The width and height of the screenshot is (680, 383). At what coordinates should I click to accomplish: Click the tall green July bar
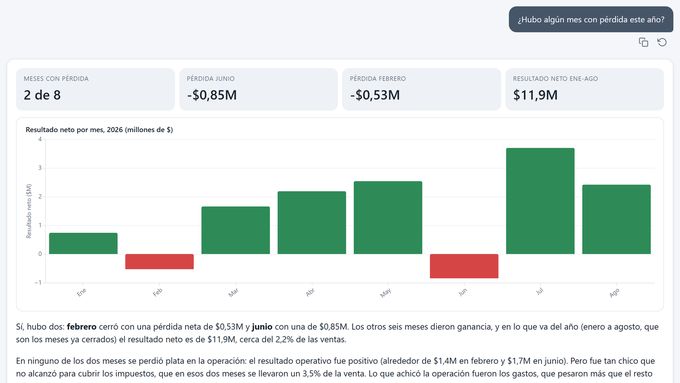tap(540, 201)
